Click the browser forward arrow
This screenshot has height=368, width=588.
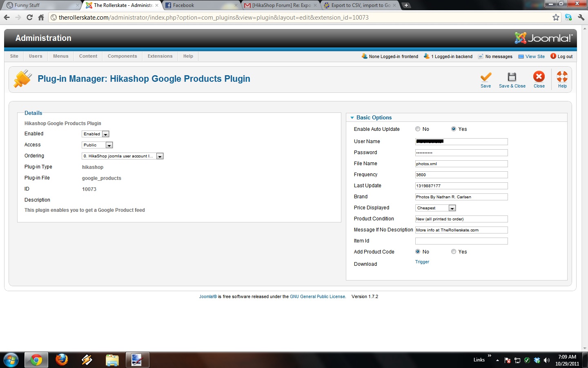[x=18, y=17]
